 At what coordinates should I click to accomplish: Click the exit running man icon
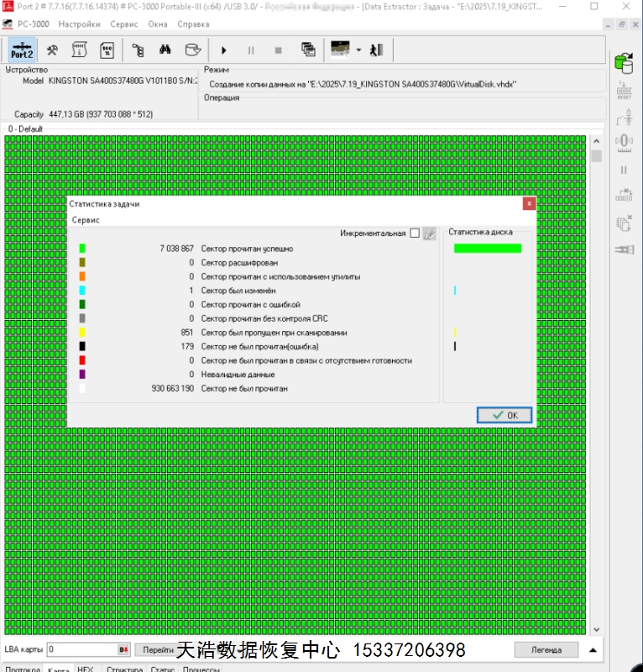pos(376,50)
